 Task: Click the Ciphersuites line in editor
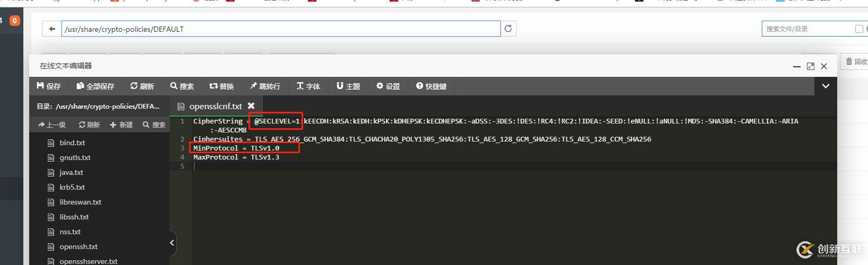tap(422, 139)
